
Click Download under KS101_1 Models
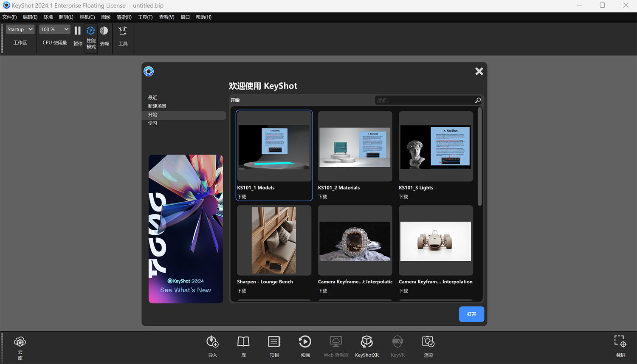(x=242, y=197)
